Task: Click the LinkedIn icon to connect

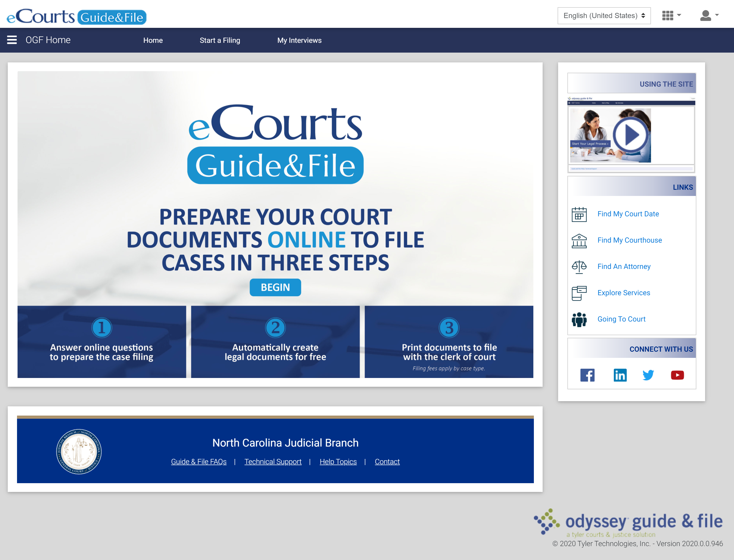Action: pos(621,375)
